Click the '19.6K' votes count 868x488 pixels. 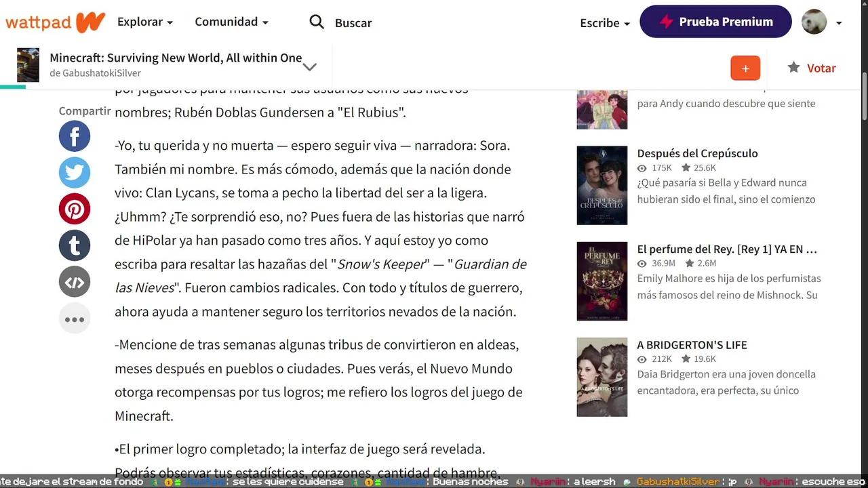click(705, 359)
